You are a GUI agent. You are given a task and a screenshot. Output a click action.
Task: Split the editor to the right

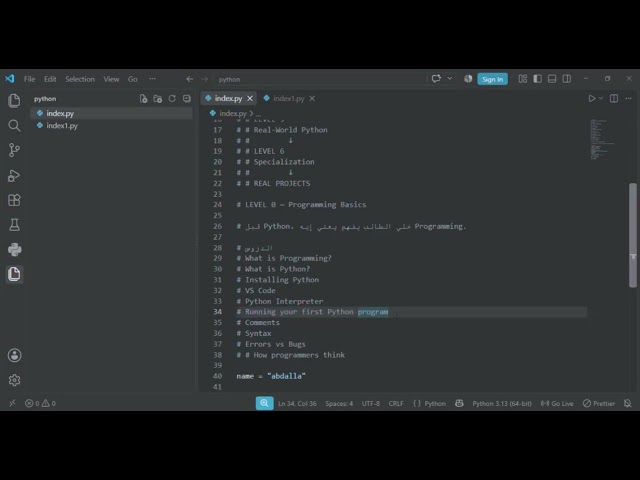pyautogui.click(x=613, y=98)
